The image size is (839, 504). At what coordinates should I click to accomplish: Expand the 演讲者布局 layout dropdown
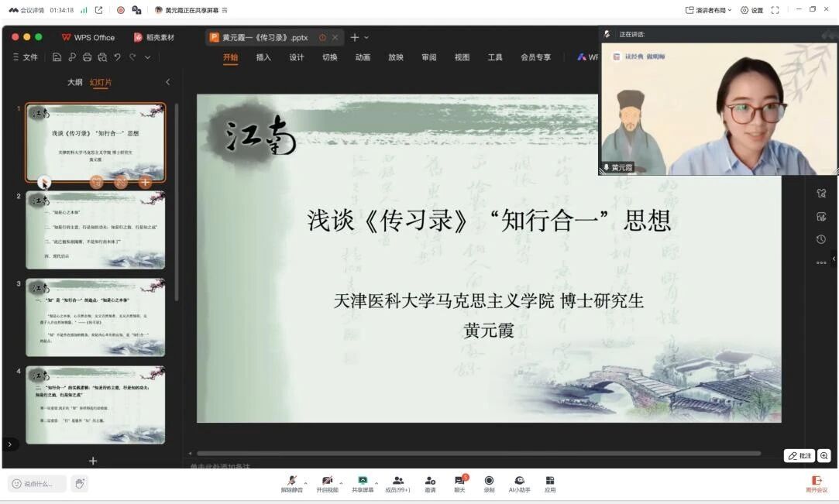pos(708,10)
